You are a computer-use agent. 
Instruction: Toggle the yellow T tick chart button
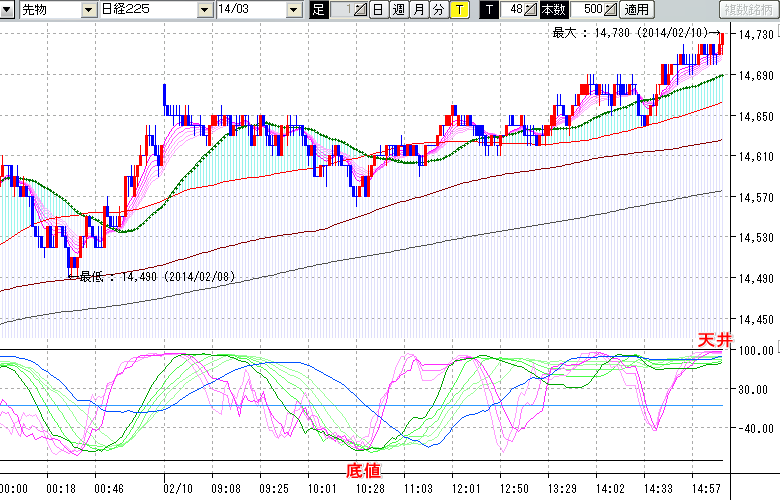(459, 10)
